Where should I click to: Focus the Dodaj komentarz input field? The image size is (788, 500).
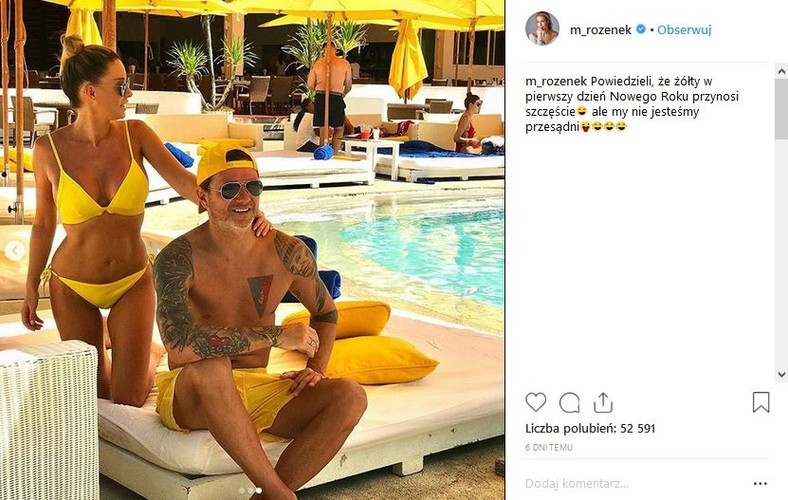click(x=634, y=483)
